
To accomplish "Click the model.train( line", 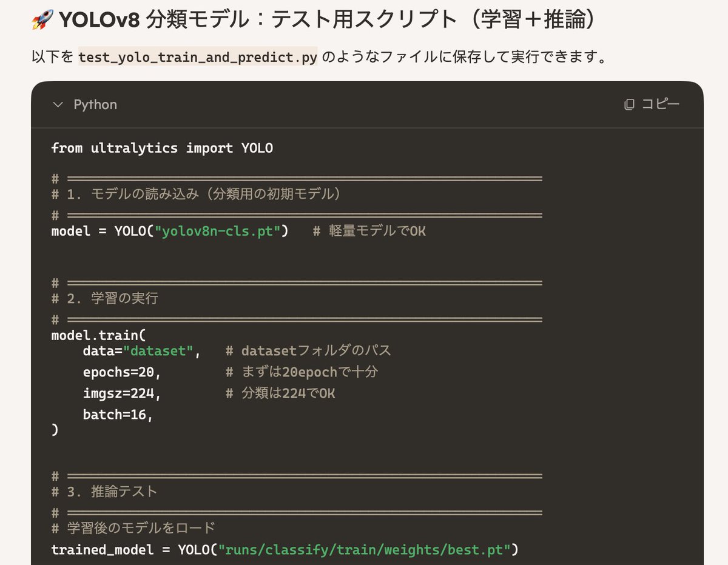I will (x=98, y=335).
